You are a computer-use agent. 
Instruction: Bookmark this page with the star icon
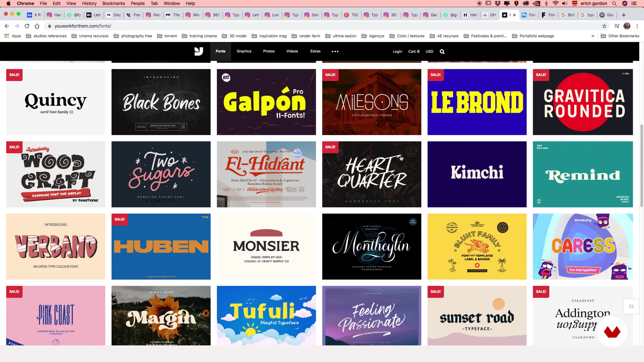[604, 26]
